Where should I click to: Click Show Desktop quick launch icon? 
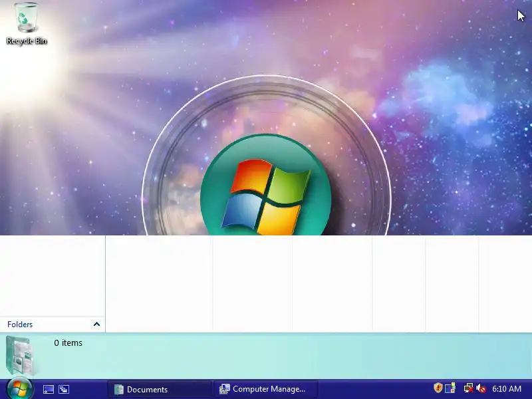pos(48,389)
